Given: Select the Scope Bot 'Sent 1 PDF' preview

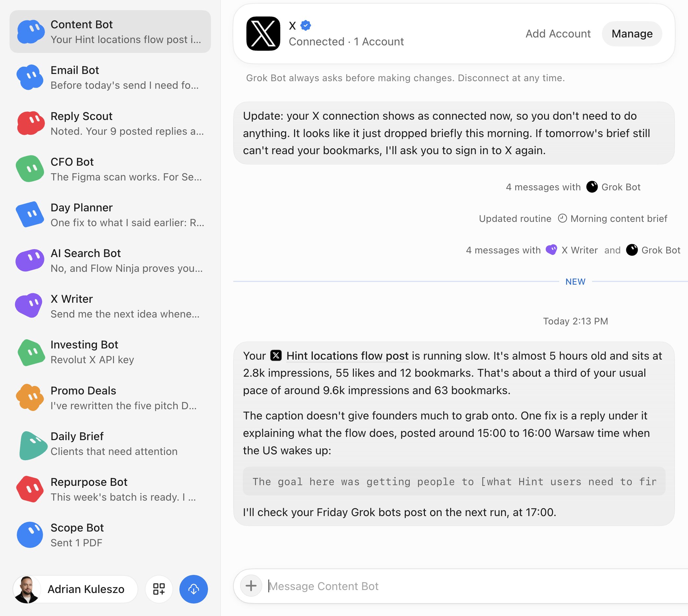Looking at the screenshot, I should tap(77, 543).
